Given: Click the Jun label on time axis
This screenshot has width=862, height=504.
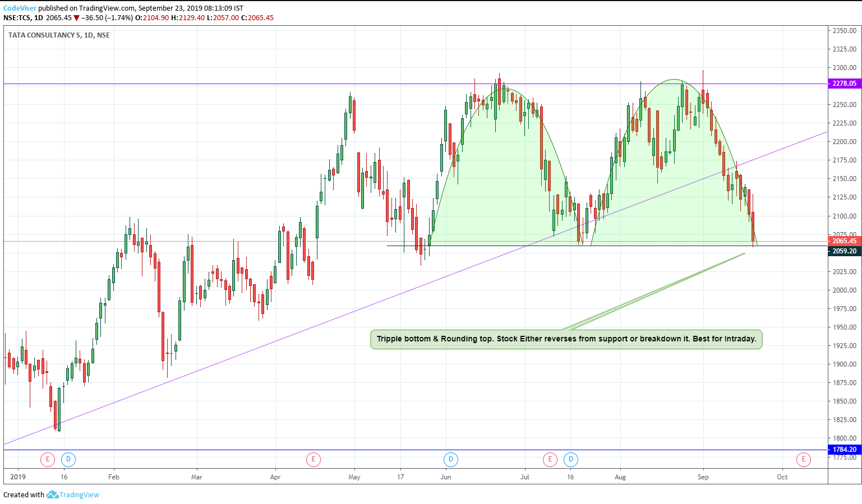Looking at the screenshot, I should 446,477.
